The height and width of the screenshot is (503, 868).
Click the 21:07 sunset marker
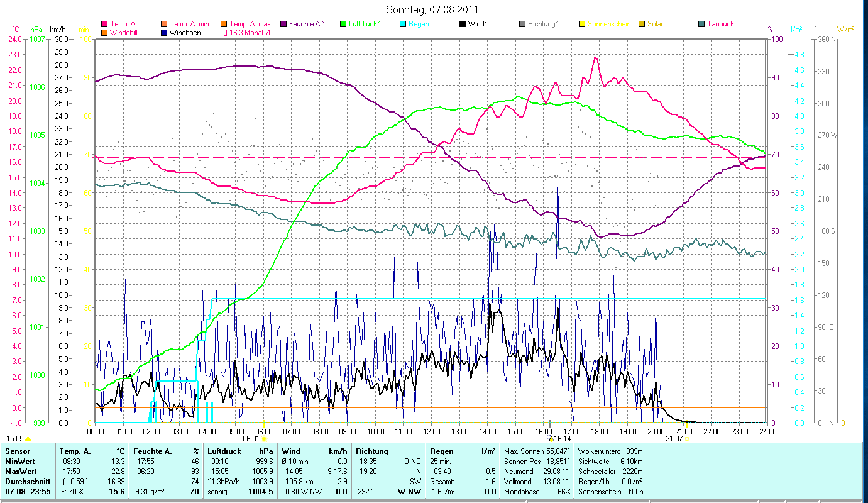click(674, 439)
